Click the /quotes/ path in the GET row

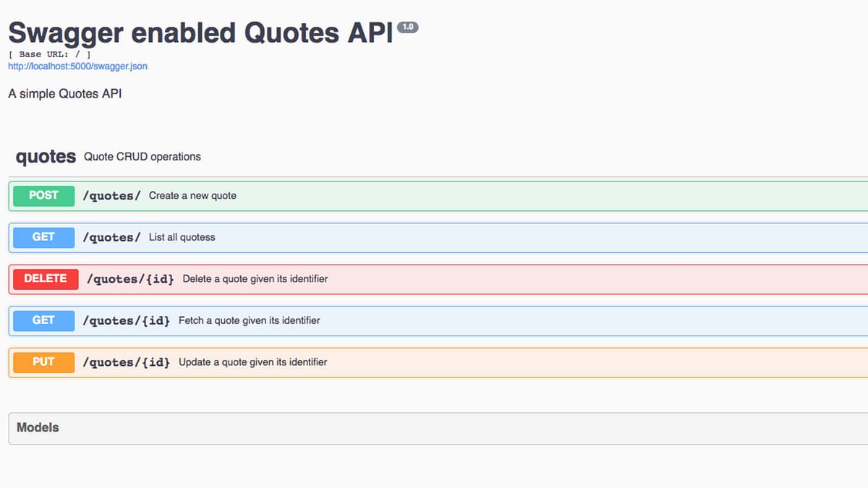pyautogui.click(x=111, y=237)
